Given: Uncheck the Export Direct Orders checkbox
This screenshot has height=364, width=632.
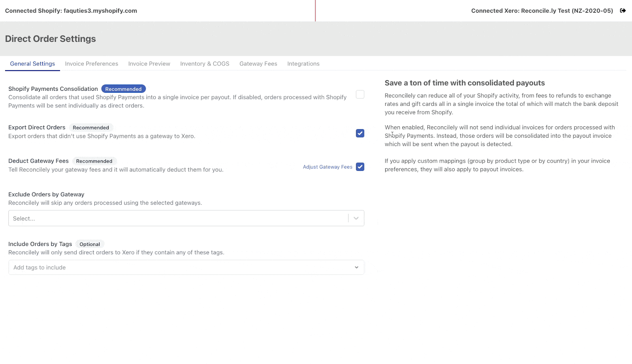Looking at the screenshot, I should click(359, 133).
